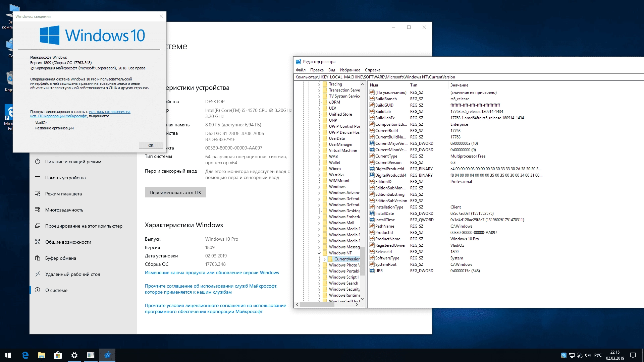The width and height of the screenshot is (644, 362).
Task: Click the UBR DWORD value icon
Action: pyautogui.click(x=372, y=270)
